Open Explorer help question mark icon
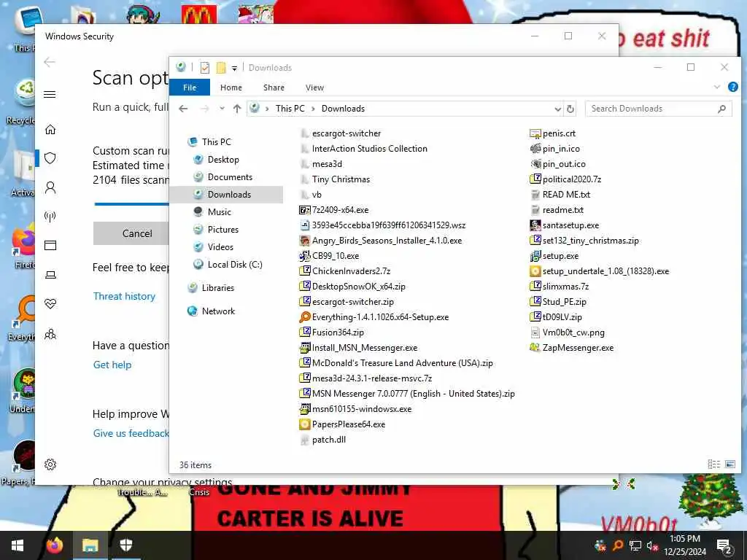Image resolution: width=747 pixels, height=560 pixels. (732, 87)
